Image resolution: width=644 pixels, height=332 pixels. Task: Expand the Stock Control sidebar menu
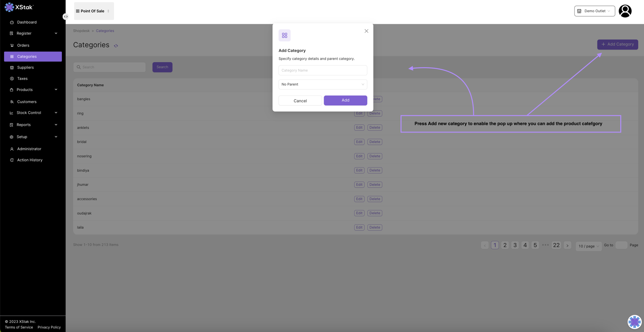[33, 113]
